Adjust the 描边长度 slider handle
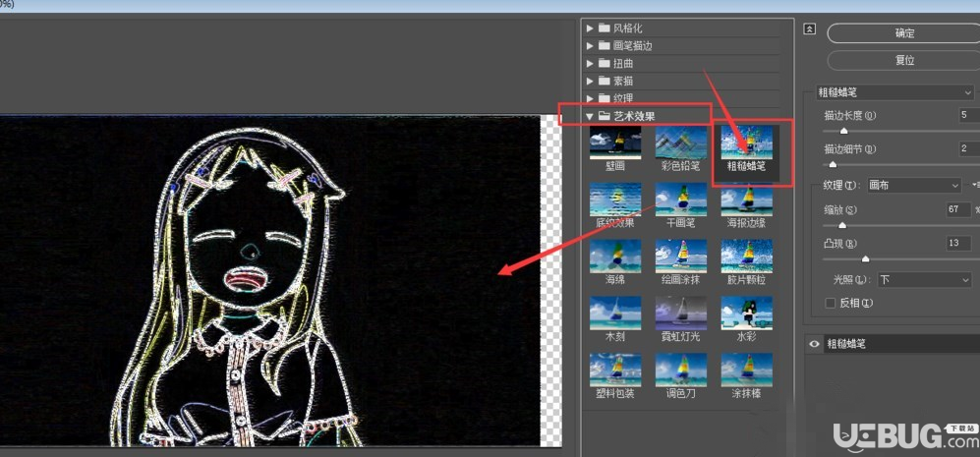The image size is (980, 457). click(843, 131)
